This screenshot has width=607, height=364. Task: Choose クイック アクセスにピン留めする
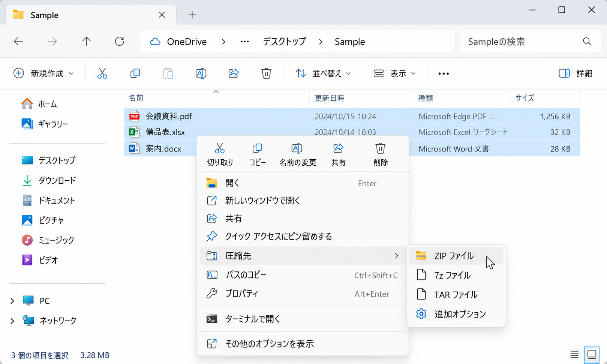(x=303, y=237)
